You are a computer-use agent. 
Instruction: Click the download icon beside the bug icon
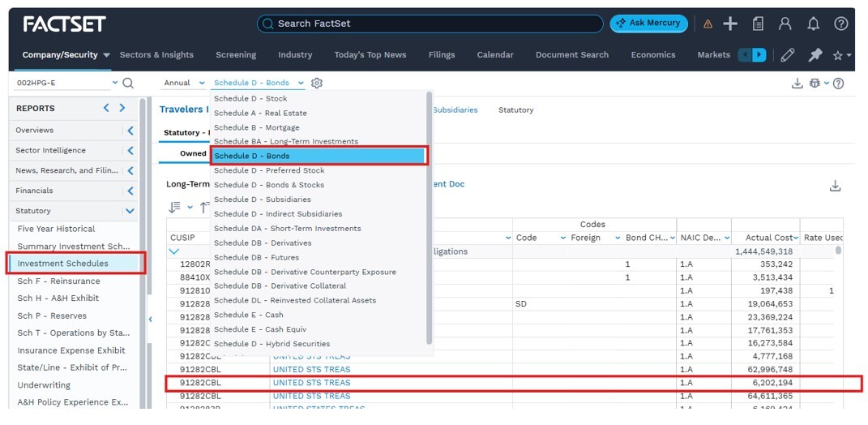[x=797, y=83]
